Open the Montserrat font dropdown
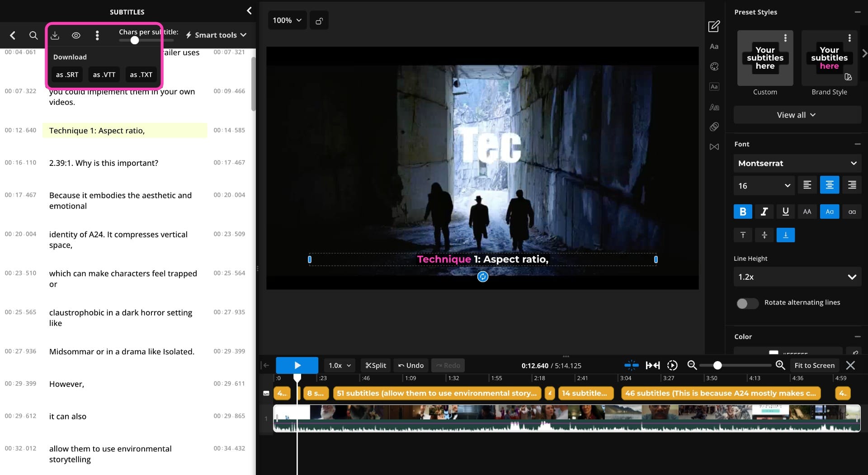This screenshot has width=868, height=475. (x=797, y=163)
